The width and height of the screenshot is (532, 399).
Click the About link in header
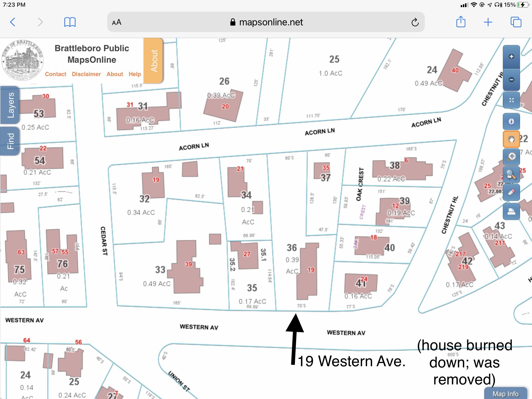pyautogui.click(x=115, y=74)
